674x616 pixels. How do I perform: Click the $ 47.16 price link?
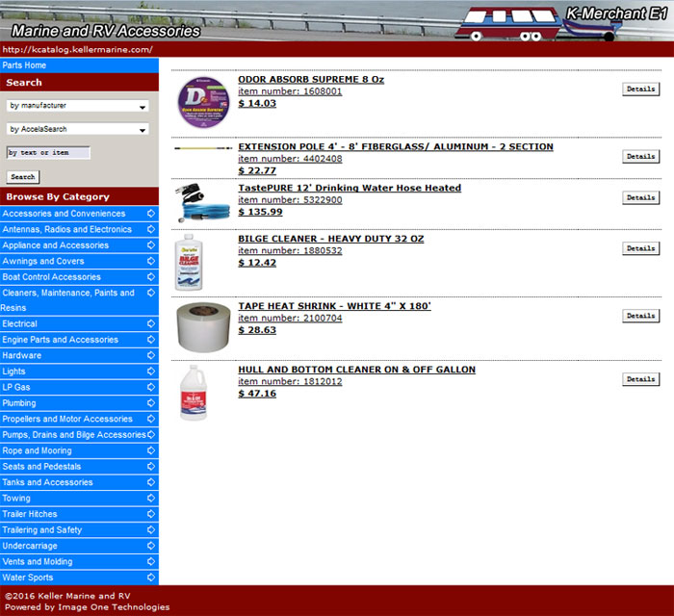tap(257, 394)
